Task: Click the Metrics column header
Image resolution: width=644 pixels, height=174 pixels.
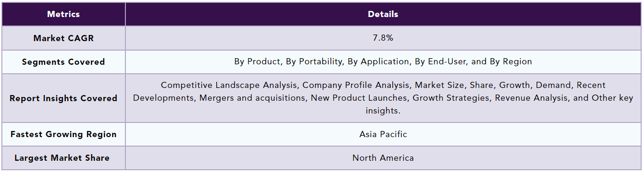Action: 63,14
